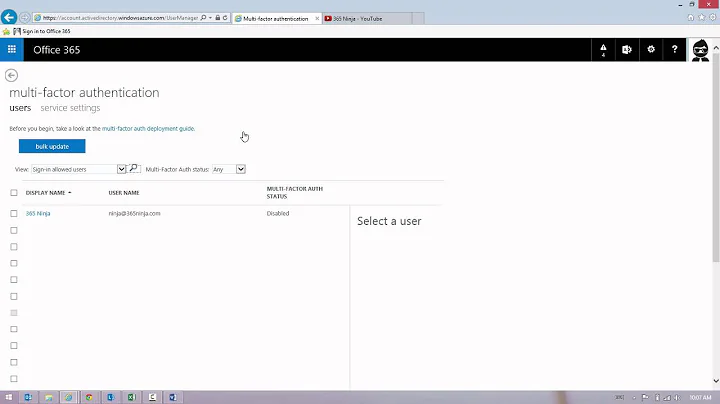Select the Multi-factor authentication browser tab
Screen dimensions: 720x404
(x=275, y=19)
